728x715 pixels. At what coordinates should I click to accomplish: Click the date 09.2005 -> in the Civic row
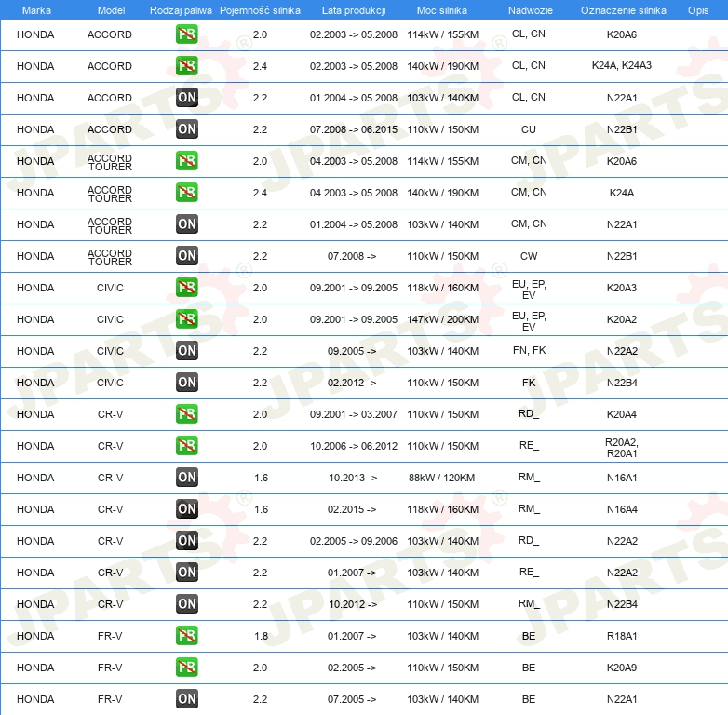coord(352,352)
